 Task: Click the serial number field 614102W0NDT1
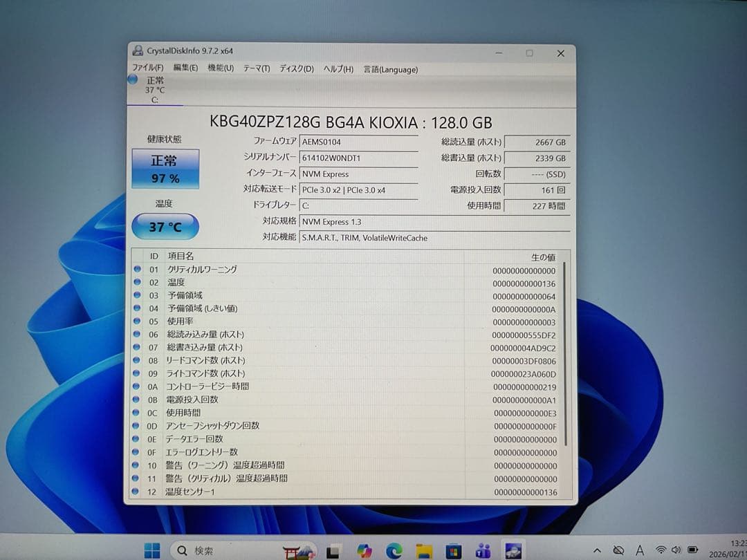tap(359, 158)
